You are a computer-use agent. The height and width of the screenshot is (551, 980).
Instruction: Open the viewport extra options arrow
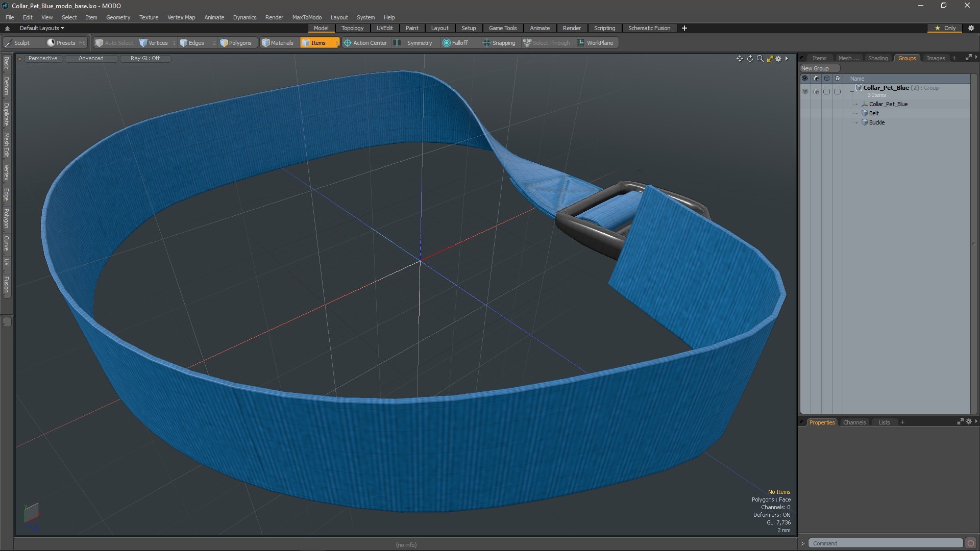point(787,59)
